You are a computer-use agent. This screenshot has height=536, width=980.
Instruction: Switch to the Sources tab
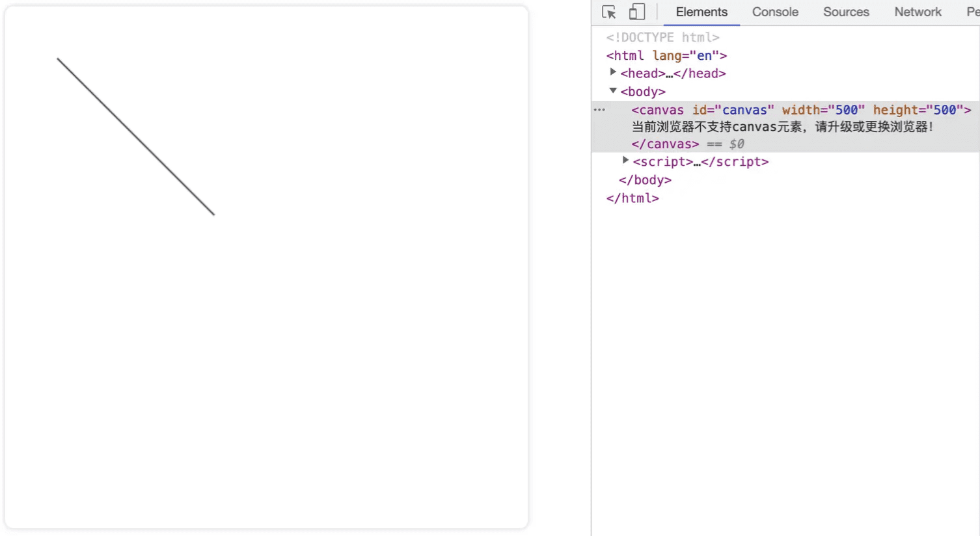point(845,12)
